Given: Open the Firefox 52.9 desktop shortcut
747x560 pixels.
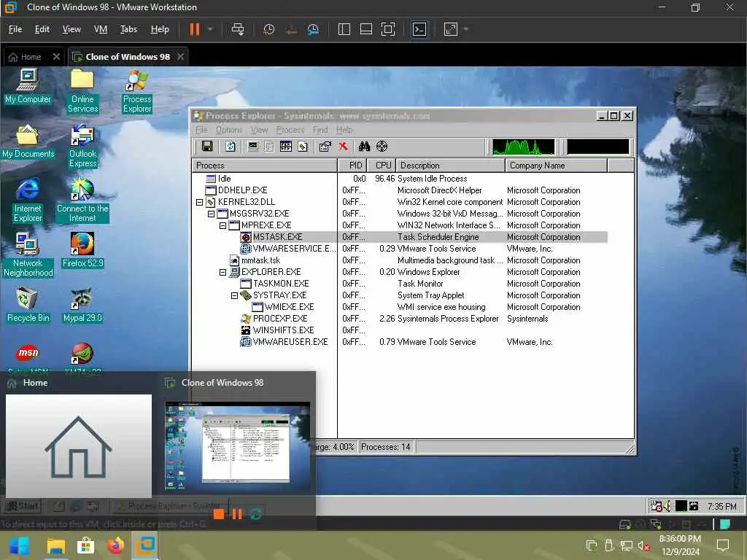Looking at the screenshot, I should point(82,250).
